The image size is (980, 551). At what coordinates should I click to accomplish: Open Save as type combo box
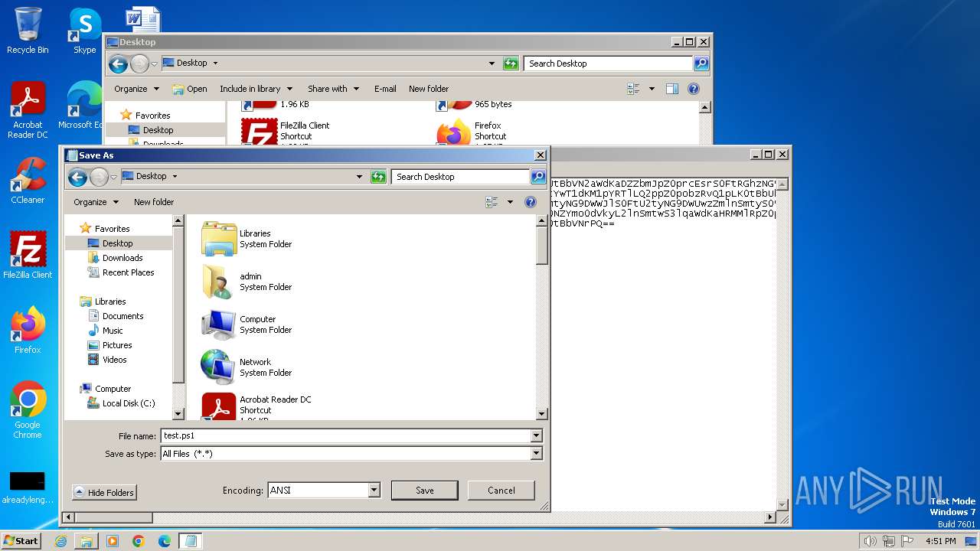(351, 454)
